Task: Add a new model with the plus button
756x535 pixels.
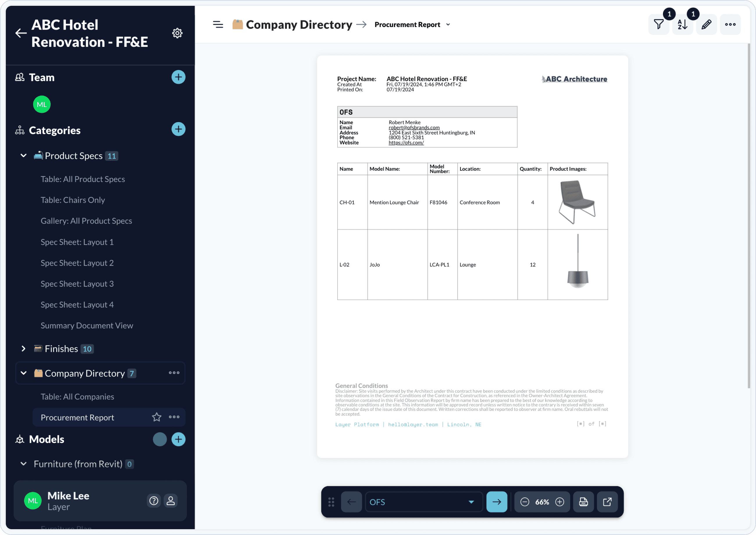Action: 178,439
